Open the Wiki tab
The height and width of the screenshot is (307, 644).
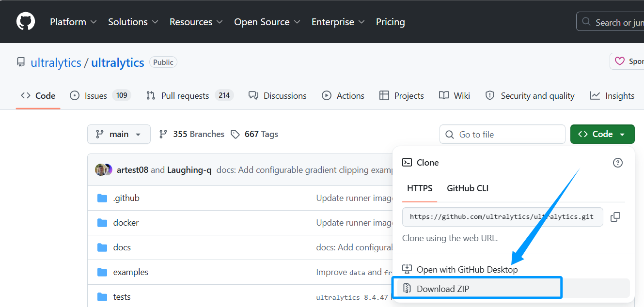(x=455, y=96)
